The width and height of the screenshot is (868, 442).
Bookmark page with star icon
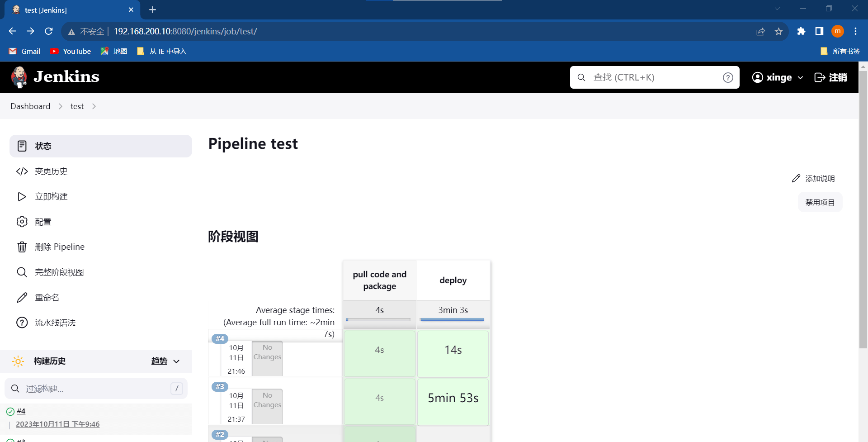pyautogui.click(x=778, y=31)
